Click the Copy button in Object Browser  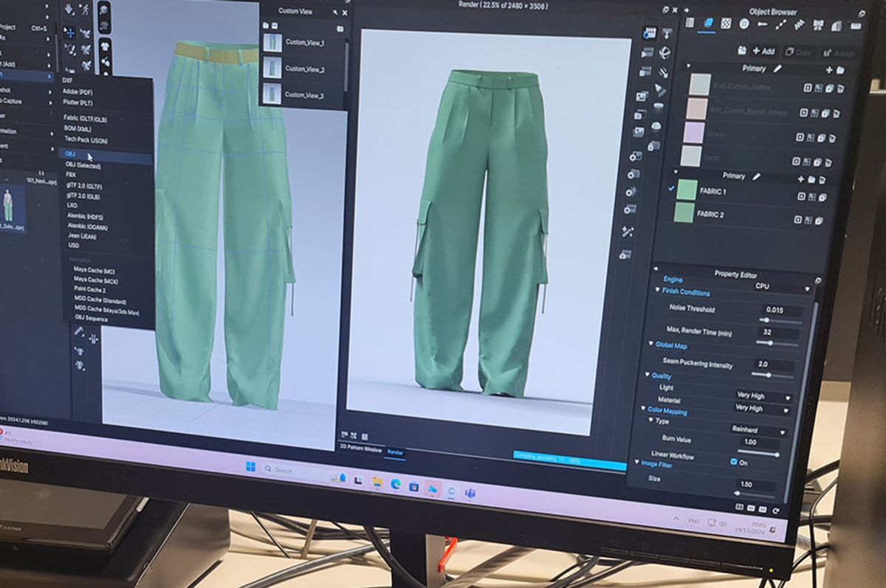(798, 52)
